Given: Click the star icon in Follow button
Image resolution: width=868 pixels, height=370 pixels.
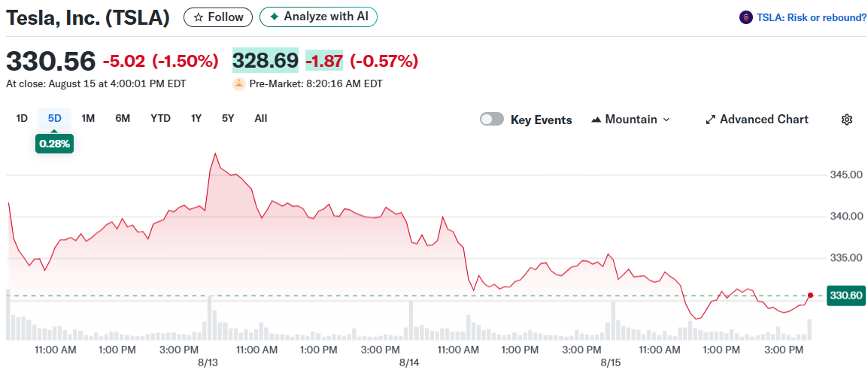Looking at the screenshot, I should pos(198,17).
